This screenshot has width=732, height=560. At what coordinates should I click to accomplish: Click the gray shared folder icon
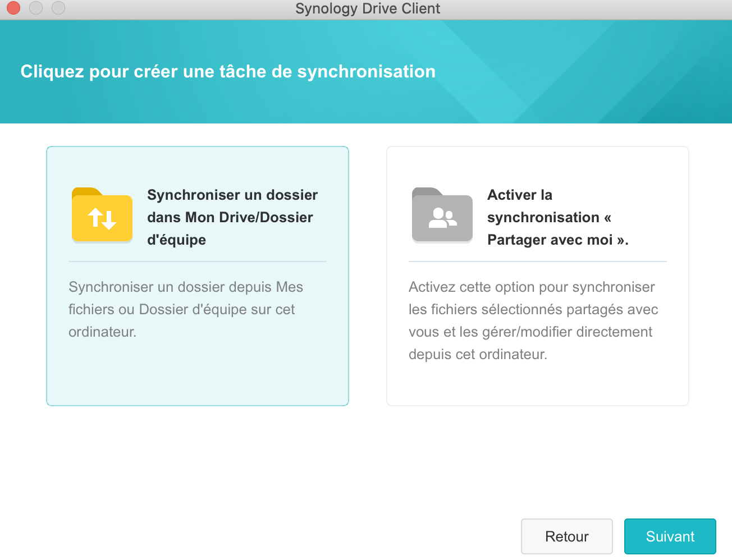point(442,215)
